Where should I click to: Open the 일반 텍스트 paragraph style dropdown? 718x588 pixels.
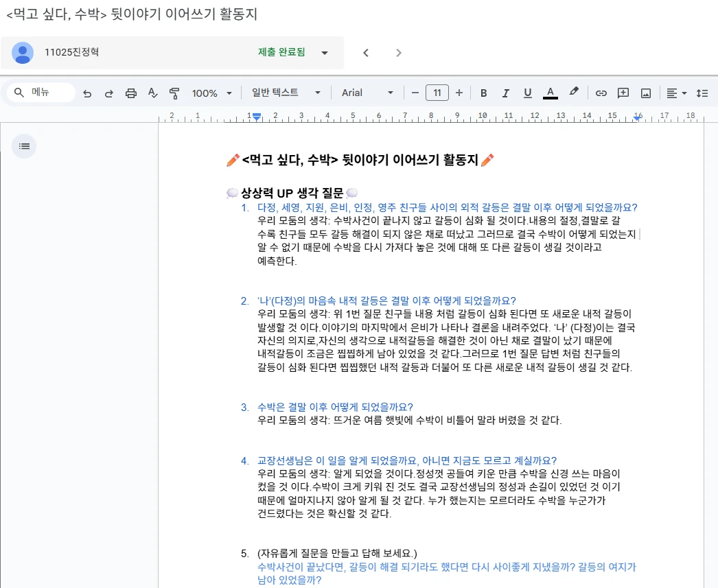click(286, 93)
